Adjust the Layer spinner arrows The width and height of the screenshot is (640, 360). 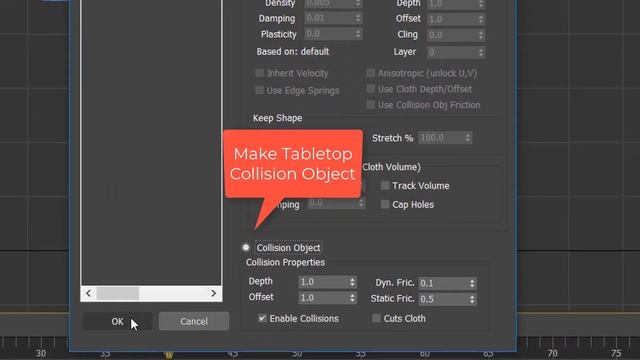(x=481, y=52)
